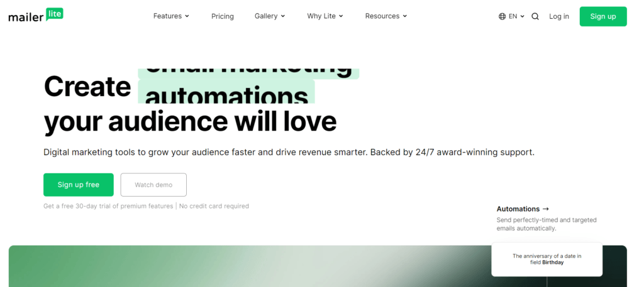Click the Log in link

click(559, 16)
